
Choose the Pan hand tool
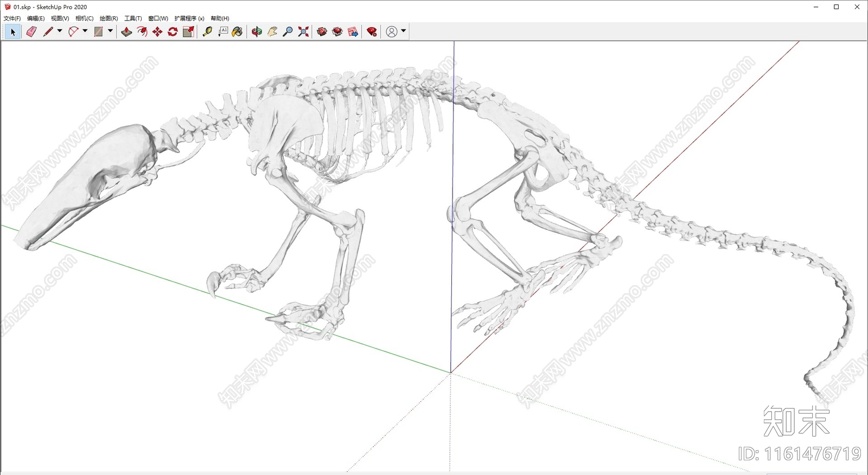272,32
